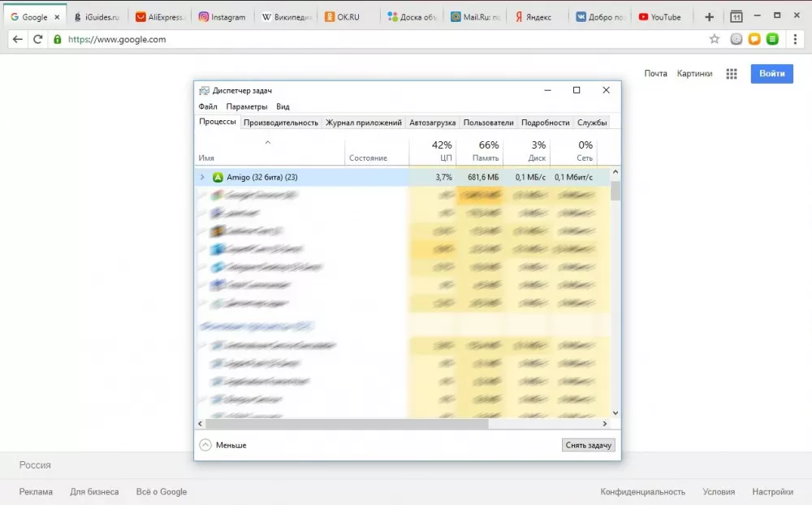Click the yellow chat extension icon
This screenshot has height=505, width=812.
[754, 39]
